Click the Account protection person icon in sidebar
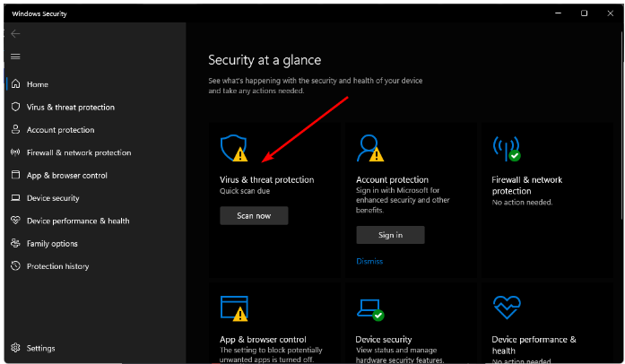The image size is (625, 364). (x=15, y=130)
